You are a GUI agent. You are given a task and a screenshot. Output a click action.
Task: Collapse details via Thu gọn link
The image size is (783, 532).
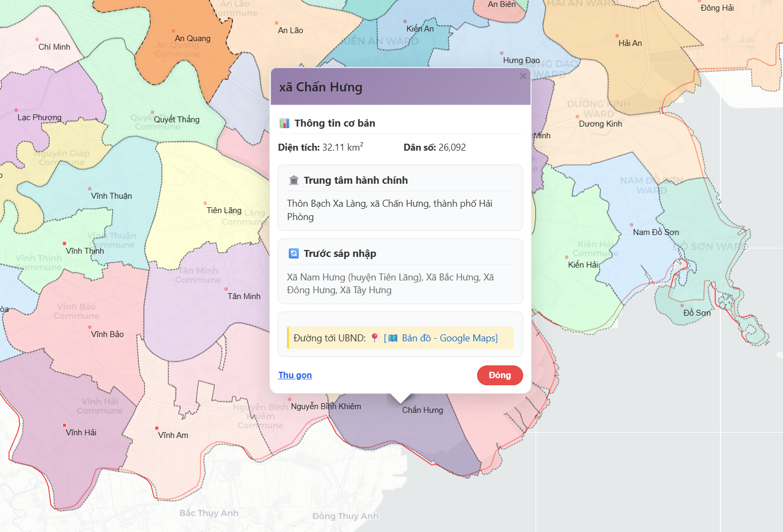[x=295, y=375]
